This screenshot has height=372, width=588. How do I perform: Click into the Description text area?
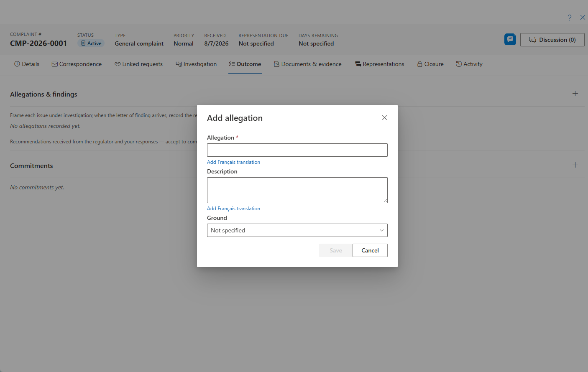click(297, 190)
